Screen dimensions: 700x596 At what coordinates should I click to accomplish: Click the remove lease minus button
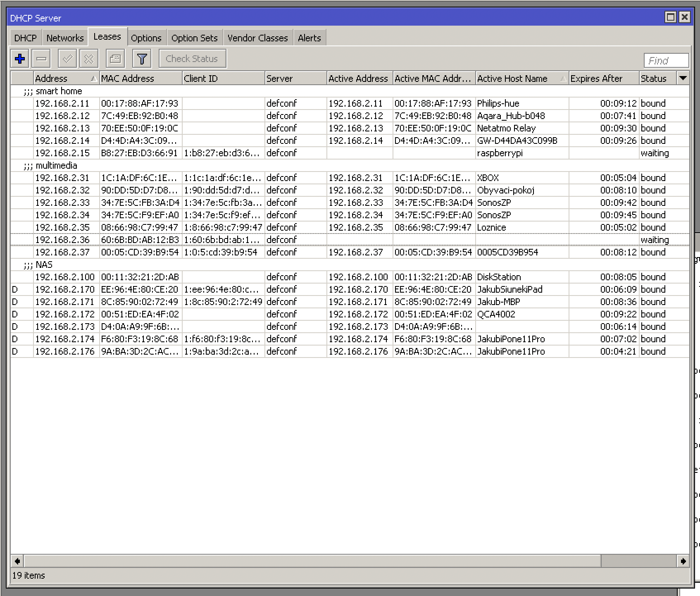point(41,59)
